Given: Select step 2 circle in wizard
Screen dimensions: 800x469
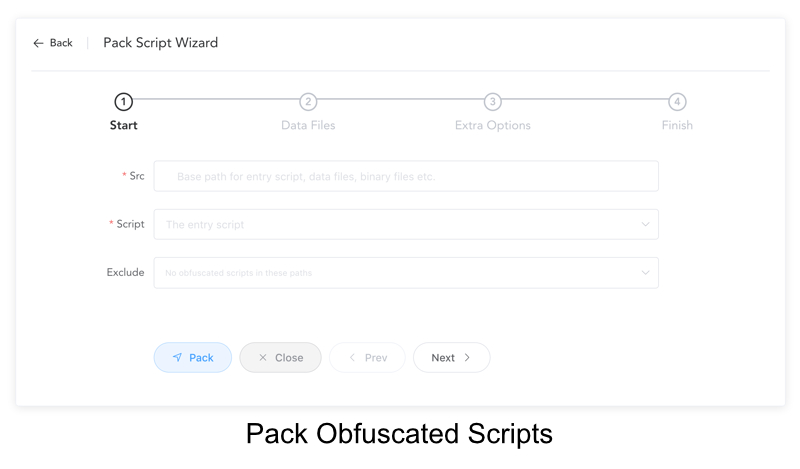Looking at the screenshot, I should [308, 102].
